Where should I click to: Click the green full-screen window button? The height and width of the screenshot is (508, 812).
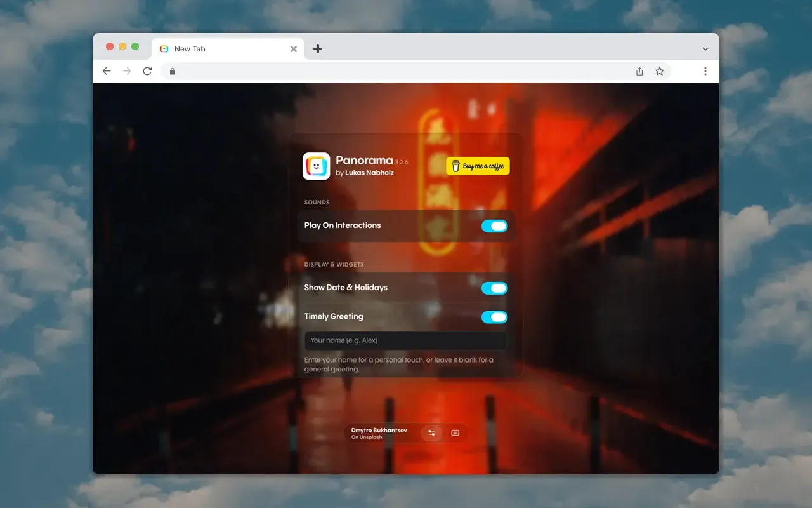point(135,46)
